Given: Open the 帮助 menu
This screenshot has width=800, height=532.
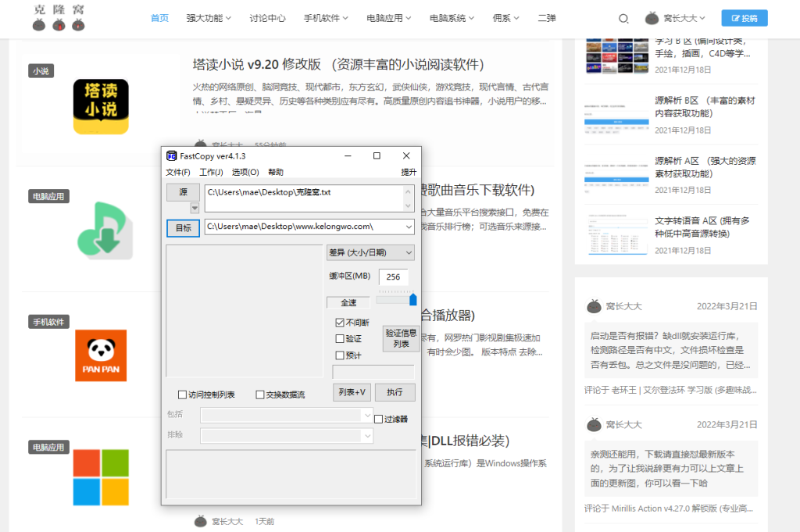Looking at the screenshot, I should click(276, 173).
